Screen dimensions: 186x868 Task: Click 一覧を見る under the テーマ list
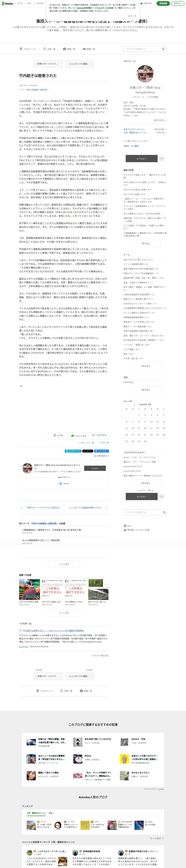coord(145,366)
